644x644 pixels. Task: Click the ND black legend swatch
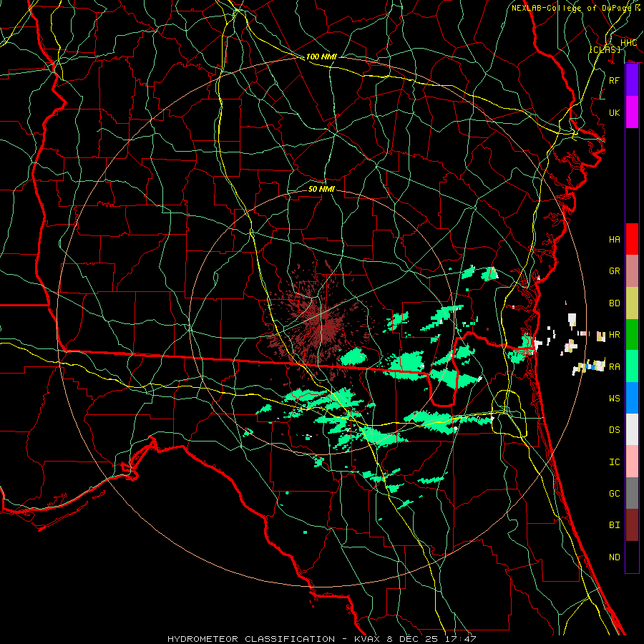point(632,557)
